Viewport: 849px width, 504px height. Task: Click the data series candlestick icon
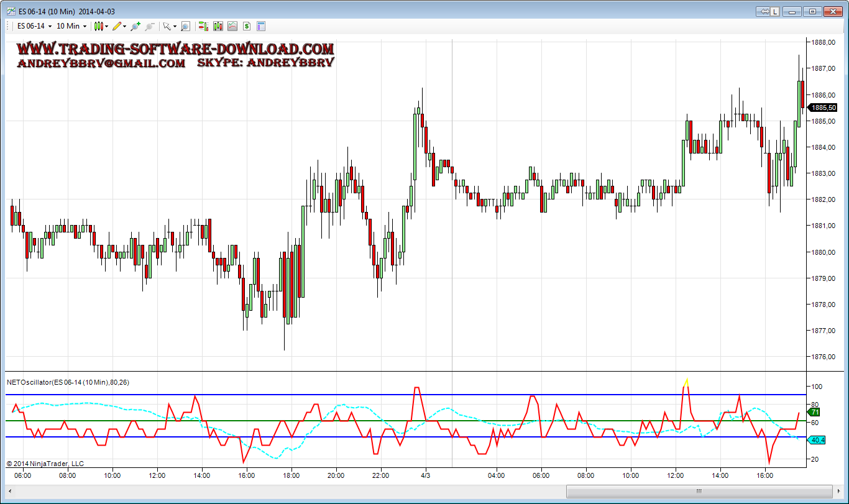tap(218, 26)
